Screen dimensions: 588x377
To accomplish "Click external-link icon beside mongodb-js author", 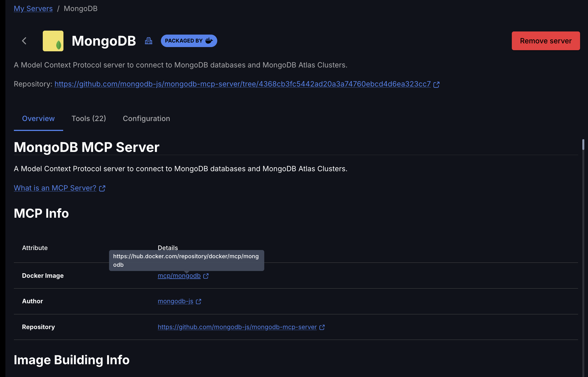I will [199, 302].
